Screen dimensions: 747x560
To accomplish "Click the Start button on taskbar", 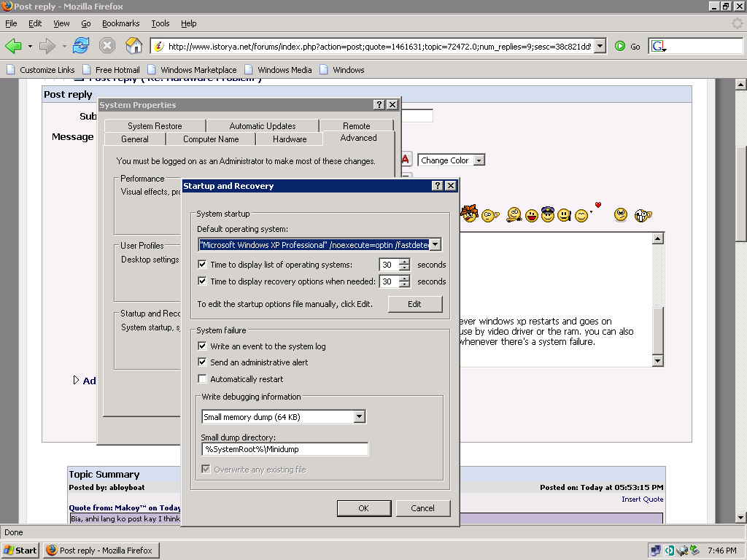I will (x=20, y=551).
